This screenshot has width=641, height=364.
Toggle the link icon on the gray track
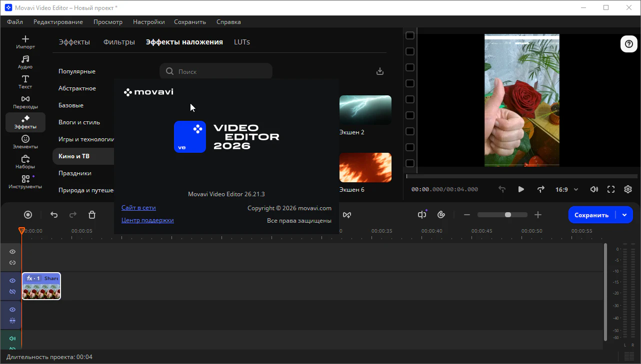tap(12, 263)
